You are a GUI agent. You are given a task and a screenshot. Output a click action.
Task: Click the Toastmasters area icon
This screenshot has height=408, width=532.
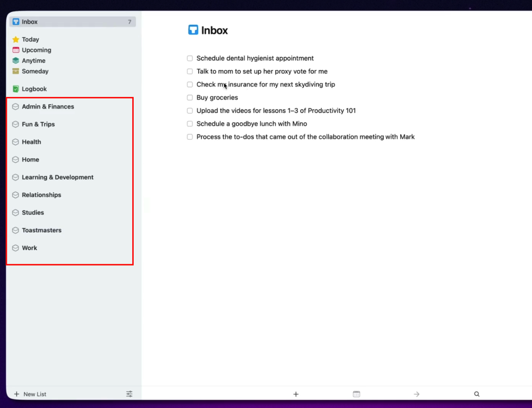click(15, 230)
